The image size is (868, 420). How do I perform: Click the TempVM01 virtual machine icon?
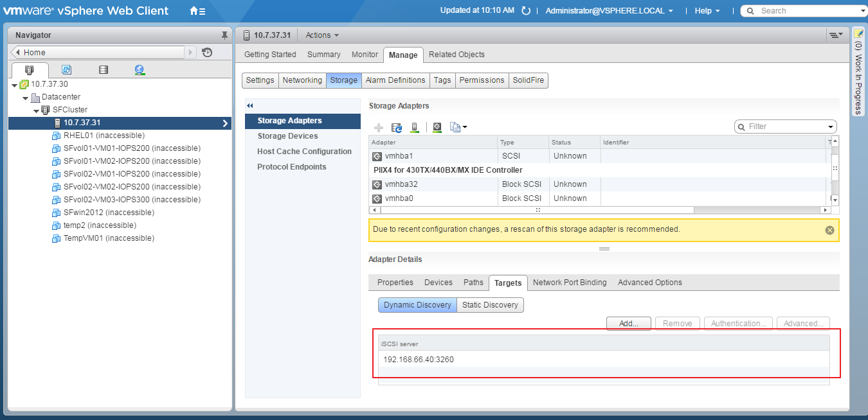[57, 238]
